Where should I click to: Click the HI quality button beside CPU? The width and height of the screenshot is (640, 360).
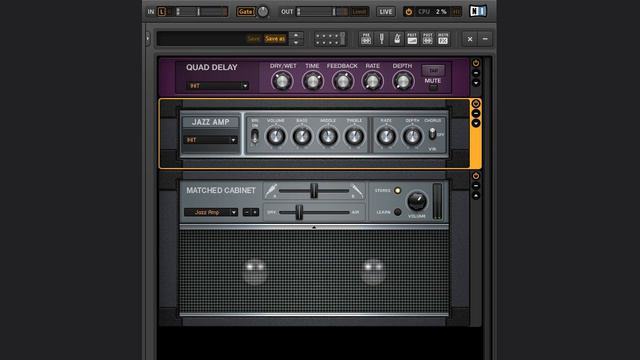456,12
